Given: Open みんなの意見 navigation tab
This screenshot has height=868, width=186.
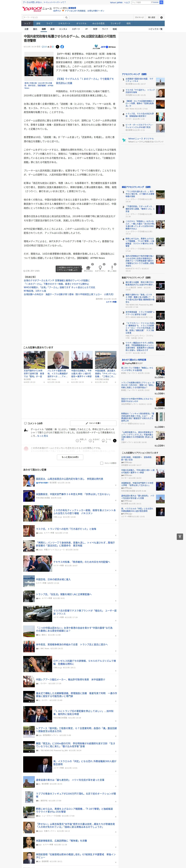Looking at the screenshot, I should click(x=99, y=23).
